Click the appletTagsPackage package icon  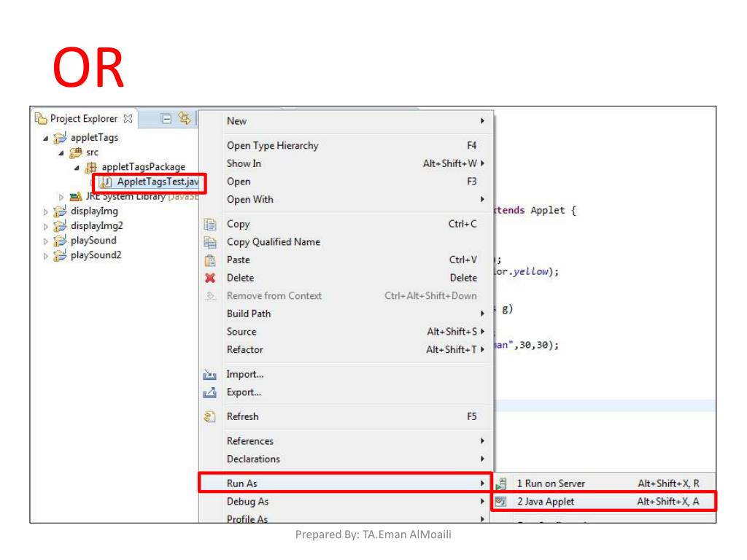click(91, 168)
